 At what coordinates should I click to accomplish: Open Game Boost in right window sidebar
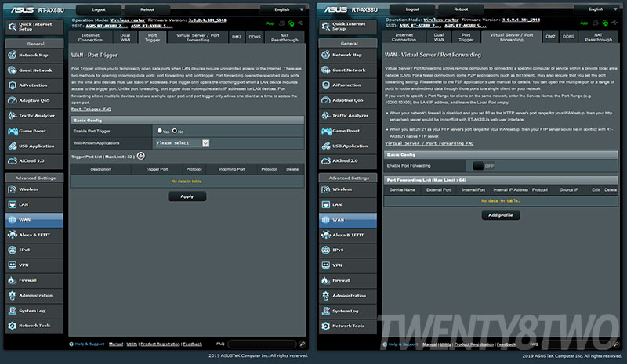pos(348,131)
